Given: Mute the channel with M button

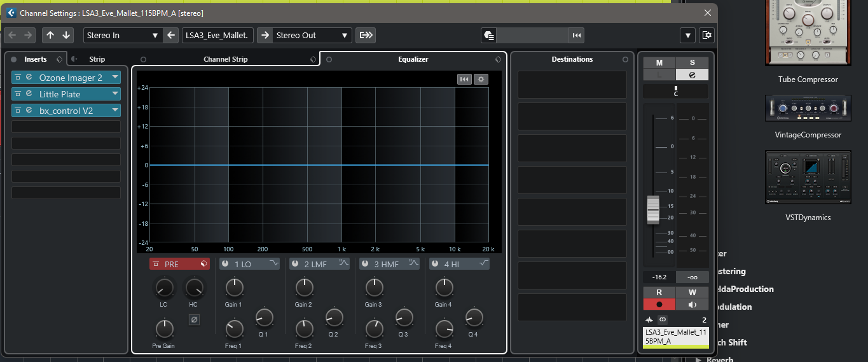Looking at the screenshot, I should 659,62.
